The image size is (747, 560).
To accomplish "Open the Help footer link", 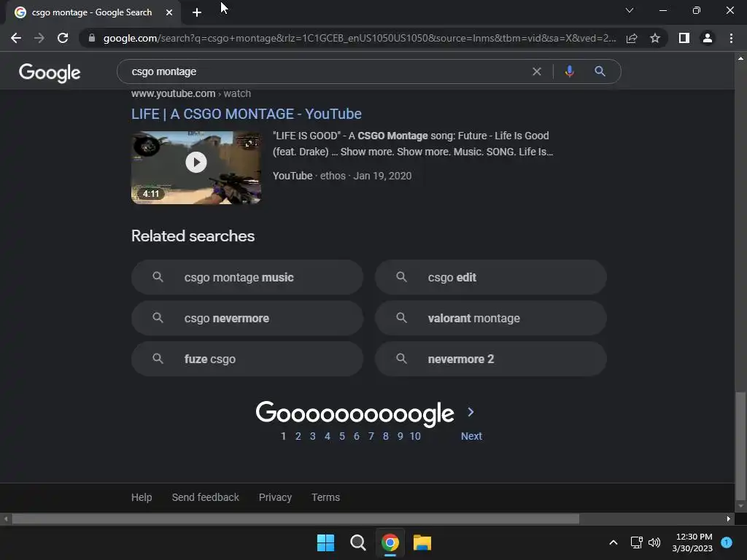I will 142,497.
